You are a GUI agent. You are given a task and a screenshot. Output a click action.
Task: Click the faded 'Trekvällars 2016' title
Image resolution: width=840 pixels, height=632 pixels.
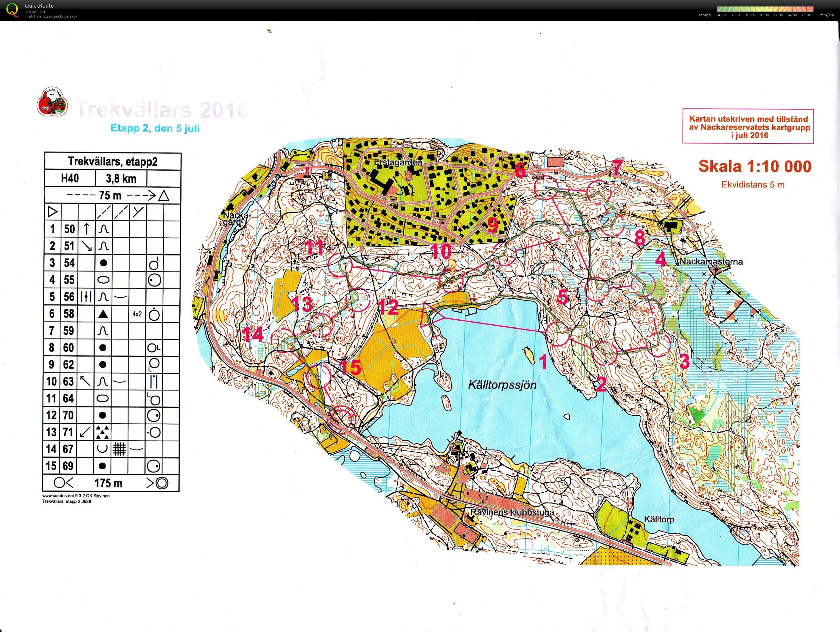point(162,110)
